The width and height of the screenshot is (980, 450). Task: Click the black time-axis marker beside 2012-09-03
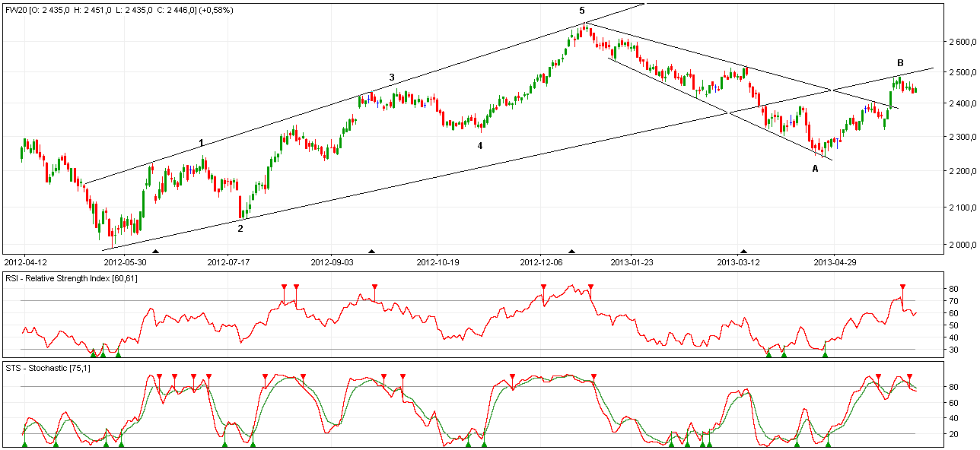(x=371, y=251)
